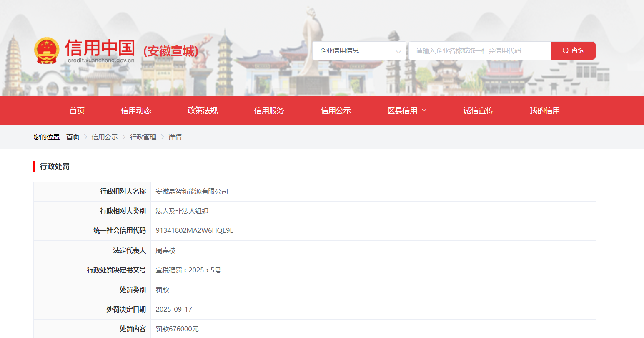
Task: Go back to 信用公示 via the breadcrumb
Action: [x=105, y=137]
